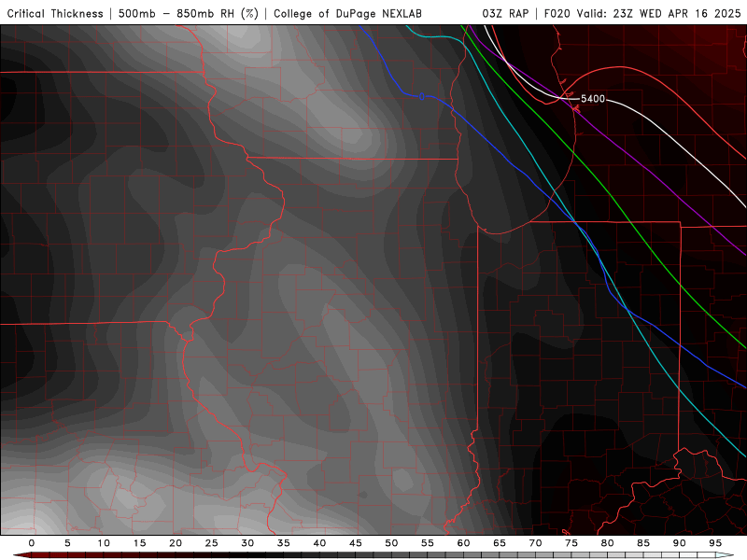Click the "F020" forecast hour text
Screen dimensions: 747x560
pyautogui.click(x=557, y=13)
